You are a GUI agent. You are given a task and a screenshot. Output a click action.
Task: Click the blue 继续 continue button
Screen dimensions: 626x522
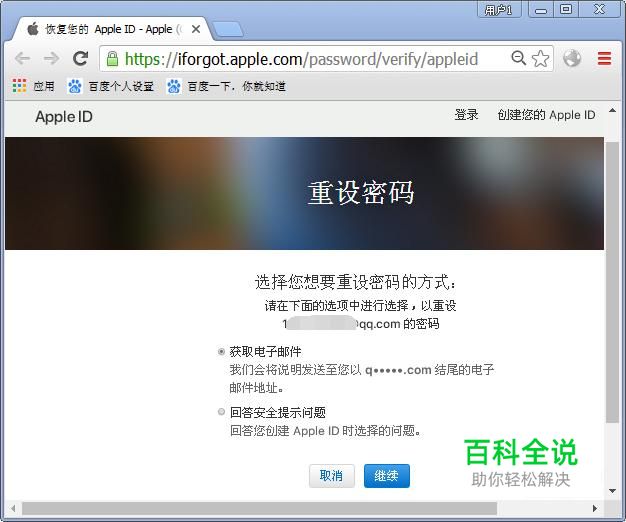click(x=386, y=476)
